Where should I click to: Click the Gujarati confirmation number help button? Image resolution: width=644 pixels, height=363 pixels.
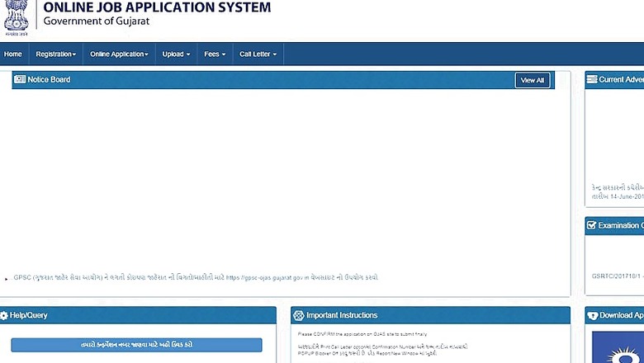tap(136, 345)
